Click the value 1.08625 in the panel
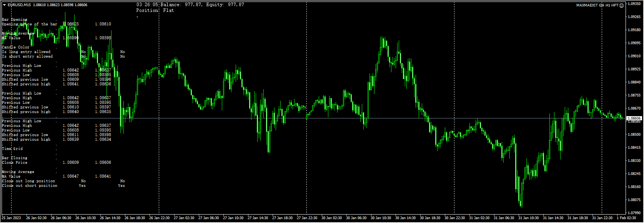Screen dimensions: 644x223 [x=71, y=24]
